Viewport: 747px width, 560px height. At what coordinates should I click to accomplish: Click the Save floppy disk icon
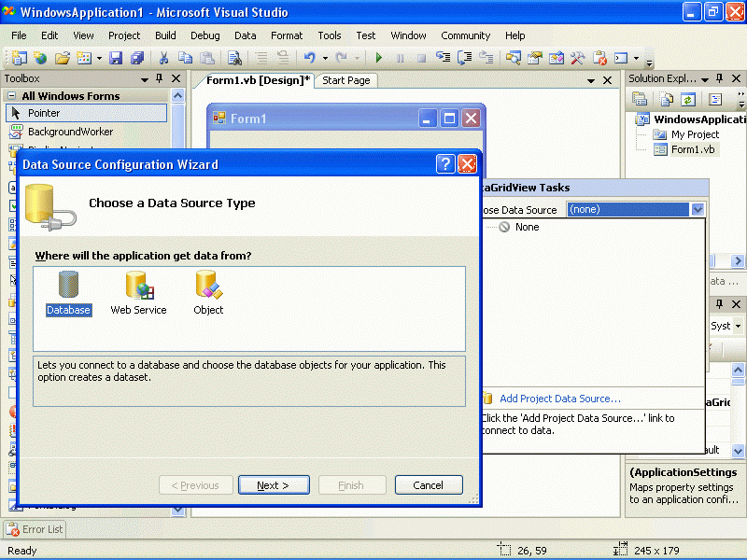116,58
